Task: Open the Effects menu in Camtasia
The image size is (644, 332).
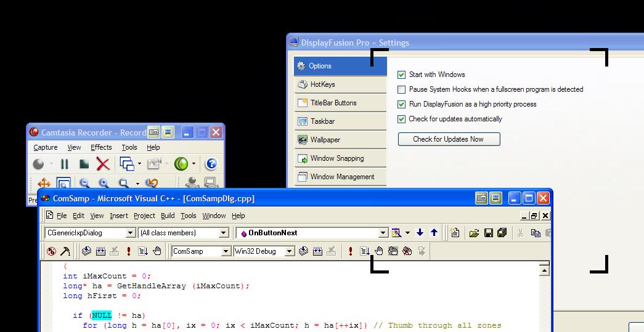Action: pos(101,147)
